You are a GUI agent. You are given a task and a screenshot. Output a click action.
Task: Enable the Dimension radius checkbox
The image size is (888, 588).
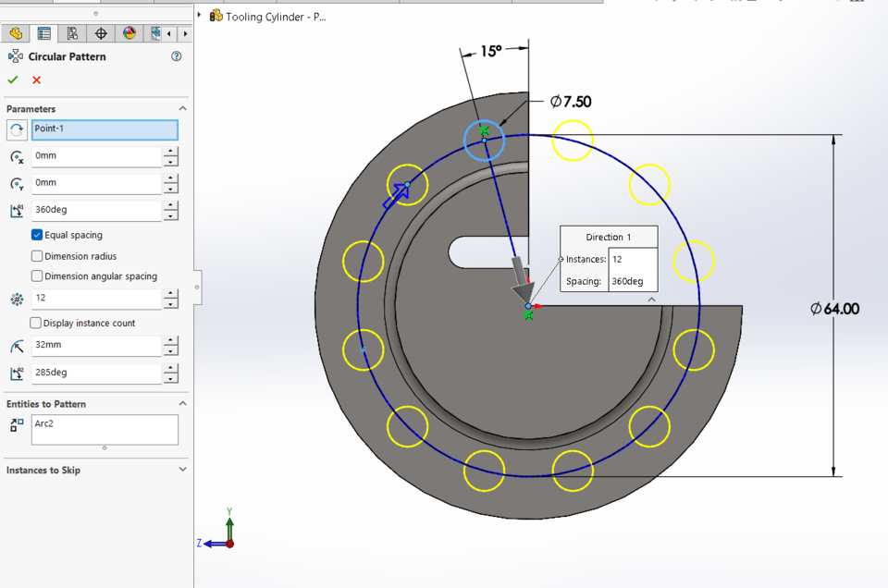point(36,256)
